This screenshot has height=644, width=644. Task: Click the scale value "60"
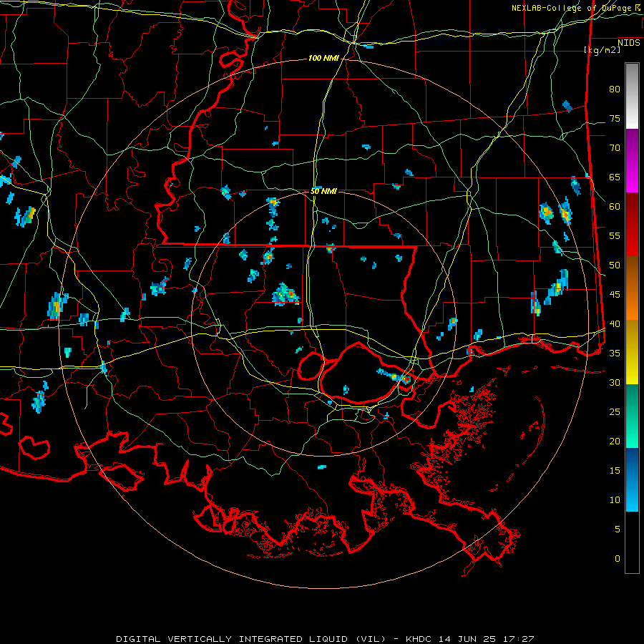tap(615, 207)
